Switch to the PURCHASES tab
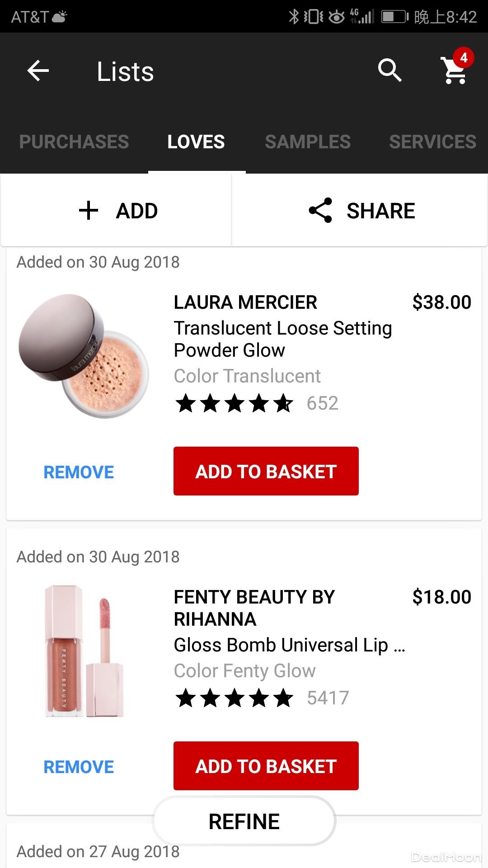Image resolution: width=488 pixels, height=868 pixels. point(74,142)
